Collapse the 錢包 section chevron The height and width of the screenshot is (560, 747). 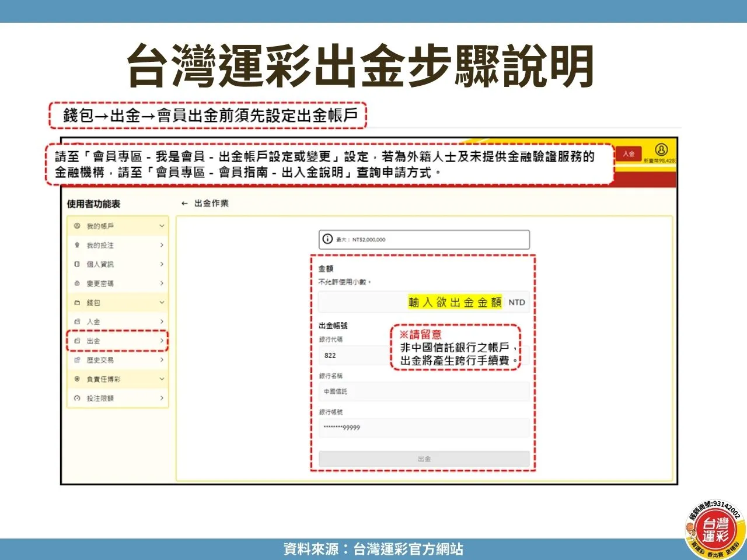tap(162, 303)
